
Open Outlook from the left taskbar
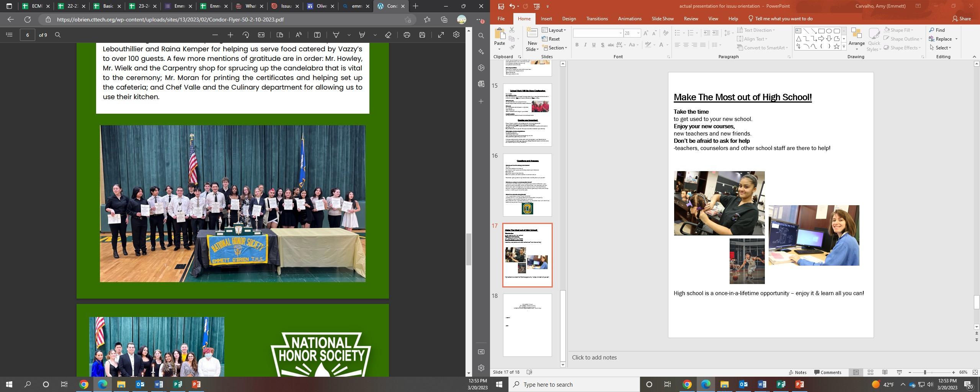tap(140, 384)
